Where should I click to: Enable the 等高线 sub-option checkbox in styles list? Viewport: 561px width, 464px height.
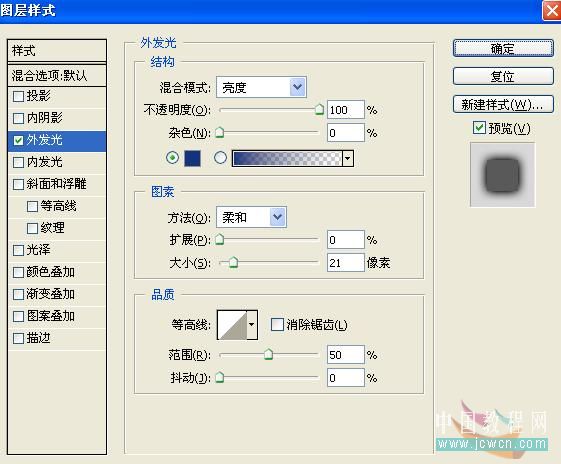tap(32, 206)
